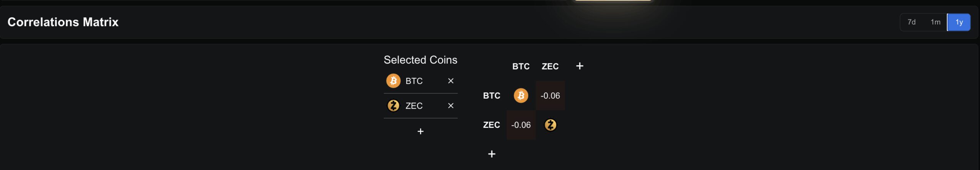The height and width of the screenshot is (170, 980).
Task: Select the BTC column header
Action: [x=521, y=66]
